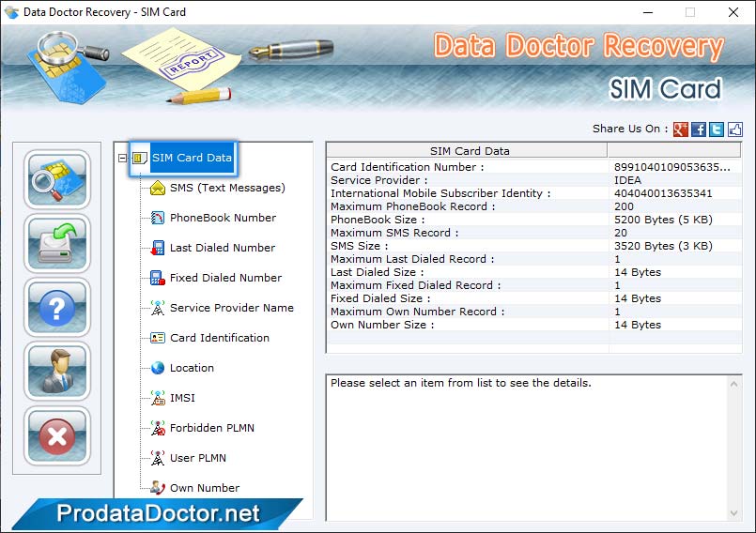Select Service Provider Name item
This screenshot has height=533, width=756.
(231, 308)
